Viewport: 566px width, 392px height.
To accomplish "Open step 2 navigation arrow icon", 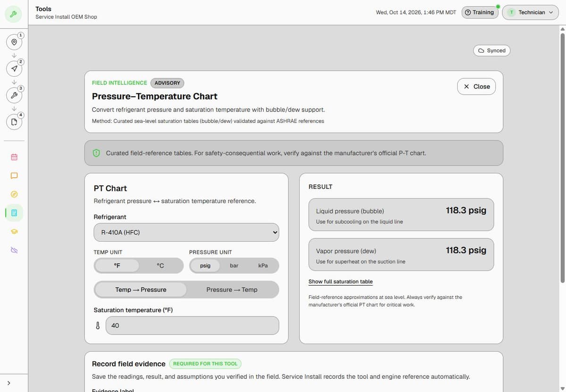I will 14,69.
